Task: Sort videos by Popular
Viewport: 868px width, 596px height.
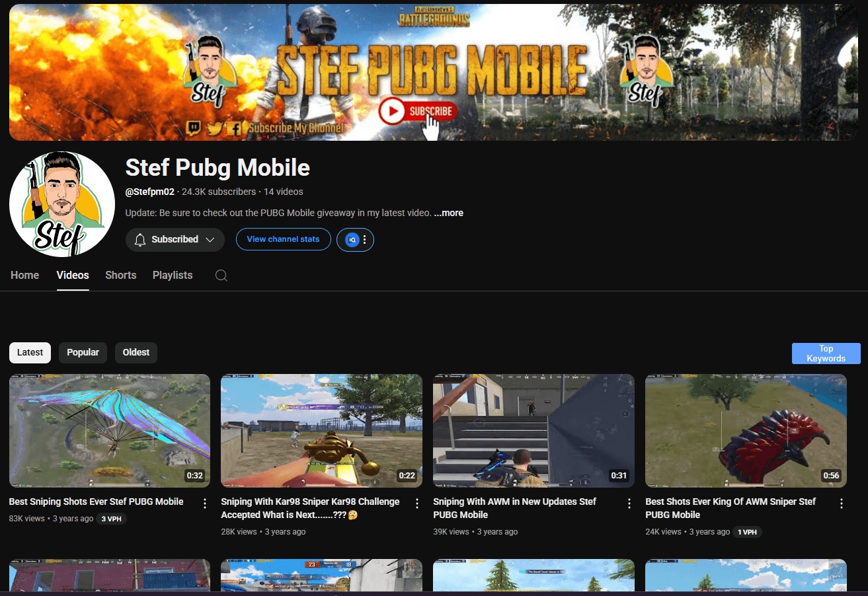Action: 83,352
